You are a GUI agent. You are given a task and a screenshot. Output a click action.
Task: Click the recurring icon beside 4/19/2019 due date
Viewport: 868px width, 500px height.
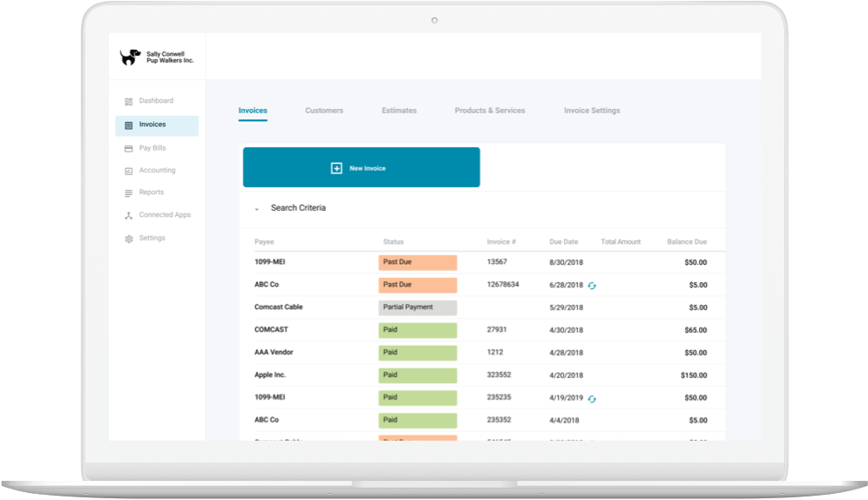pyautogui.click(x=592, y=399)
